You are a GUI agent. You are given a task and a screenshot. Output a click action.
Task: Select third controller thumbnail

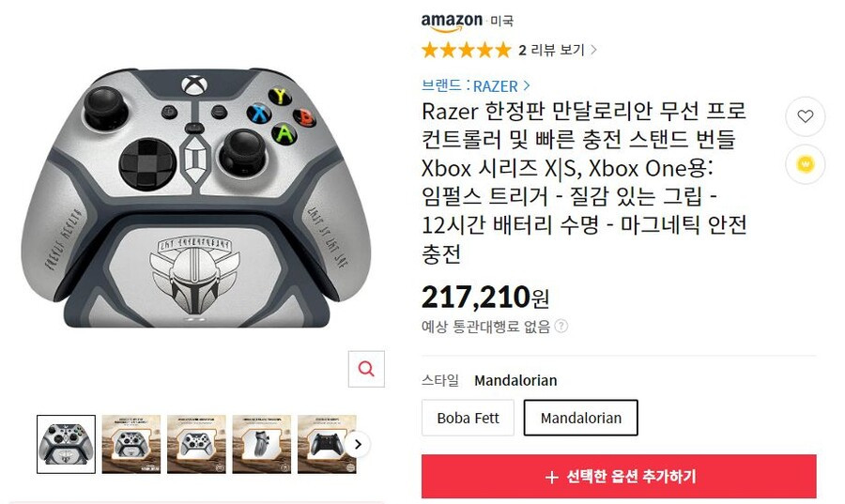[197, 444]
